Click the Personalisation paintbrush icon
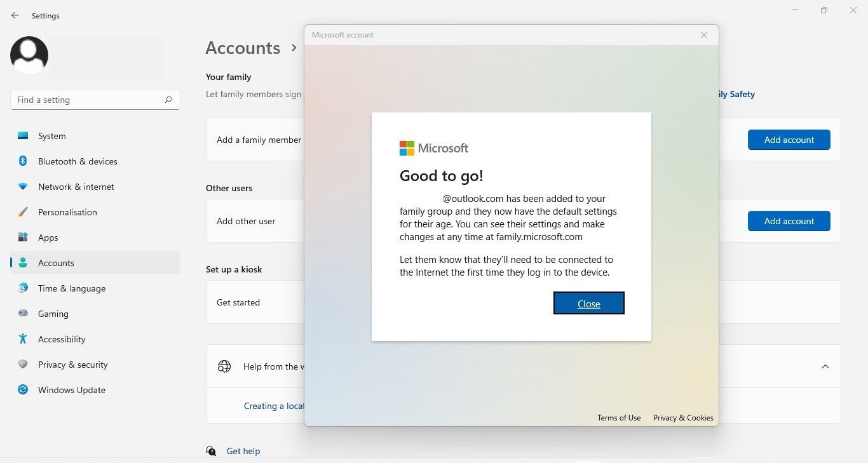 pos(23,212)
